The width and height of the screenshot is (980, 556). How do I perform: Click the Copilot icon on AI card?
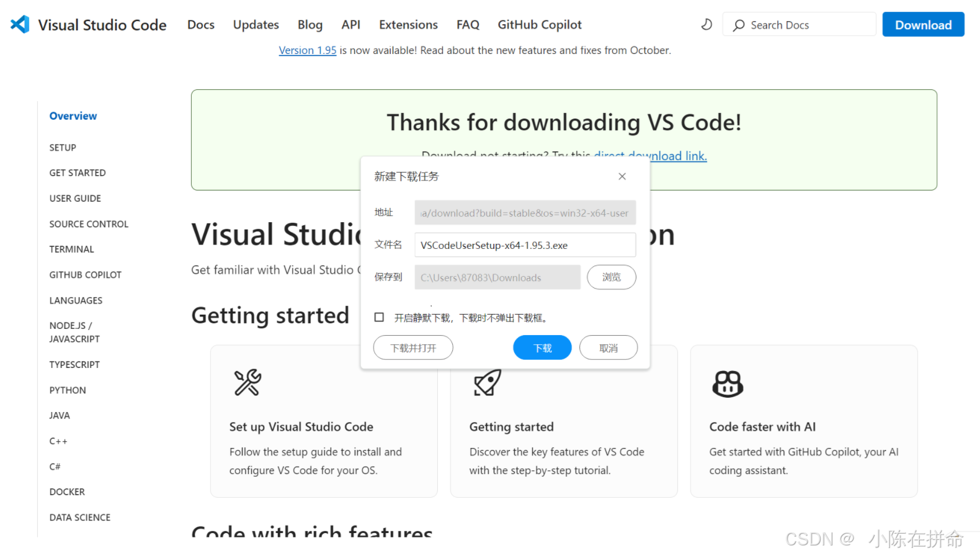(728, 384)
